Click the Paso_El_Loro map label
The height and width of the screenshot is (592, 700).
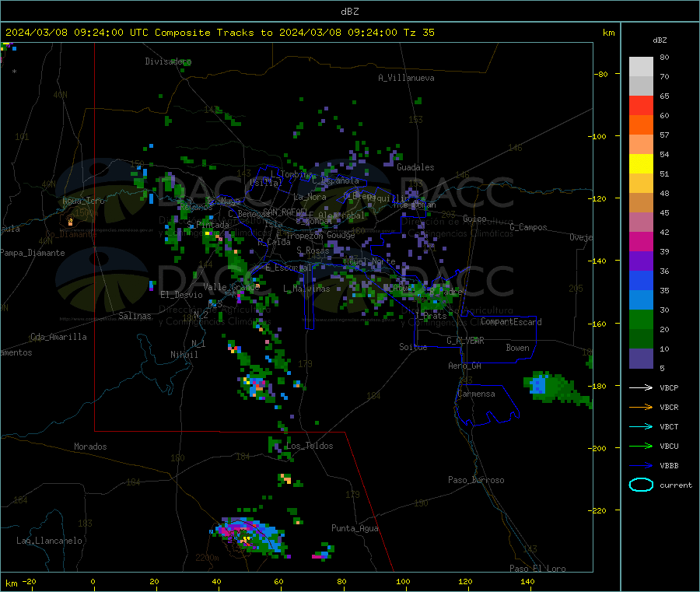coord(537,569)
